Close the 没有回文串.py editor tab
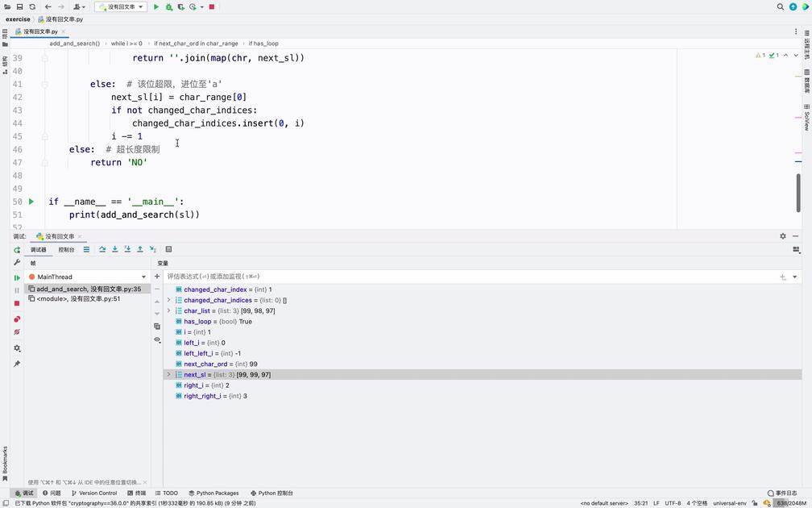The width and height of the screenshot is (812, 508). tap(63, 31)
